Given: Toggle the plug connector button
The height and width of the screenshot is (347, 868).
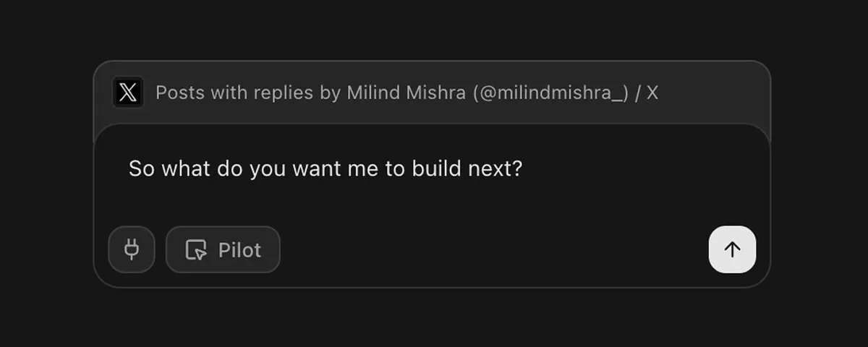Looking at the screenshot, I should [132, 249].
